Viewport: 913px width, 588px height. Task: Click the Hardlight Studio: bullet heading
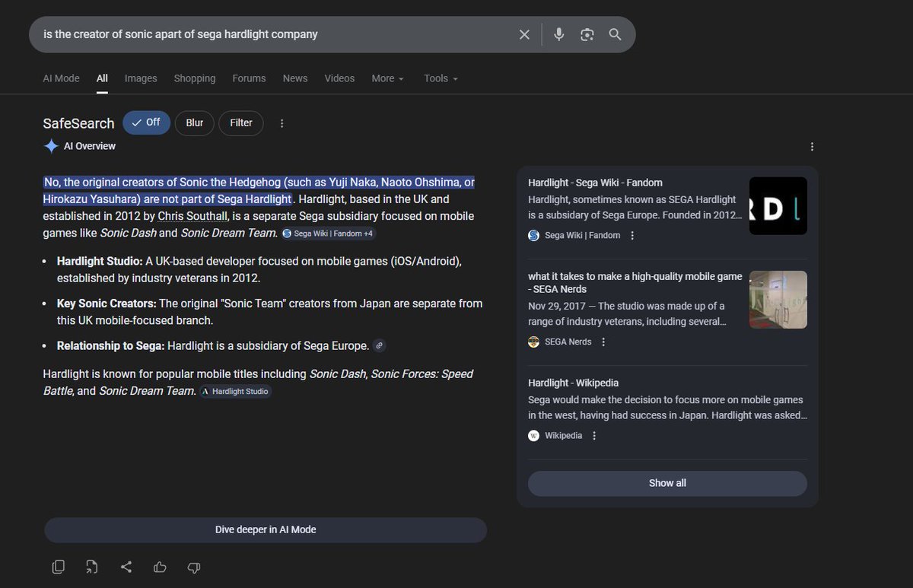point(100,262)
